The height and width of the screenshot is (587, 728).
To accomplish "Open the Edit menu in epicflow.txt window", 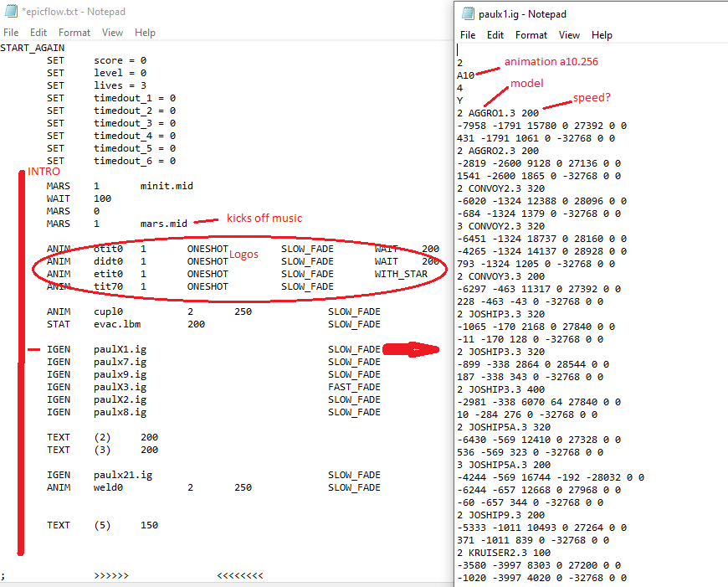I will pyautogui.click(x=38, y=33).
